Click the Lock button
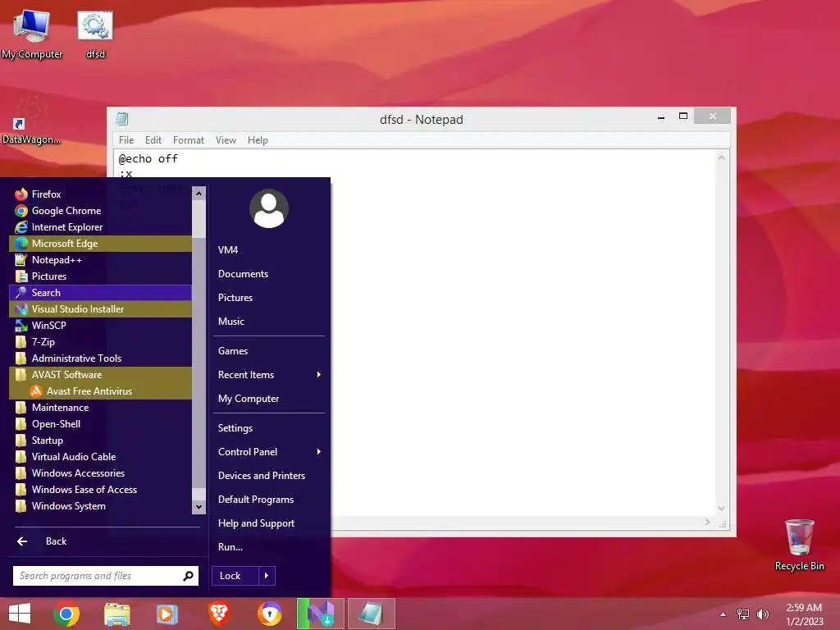The width and height of the screenshot is (840, 630). [235, 576]
